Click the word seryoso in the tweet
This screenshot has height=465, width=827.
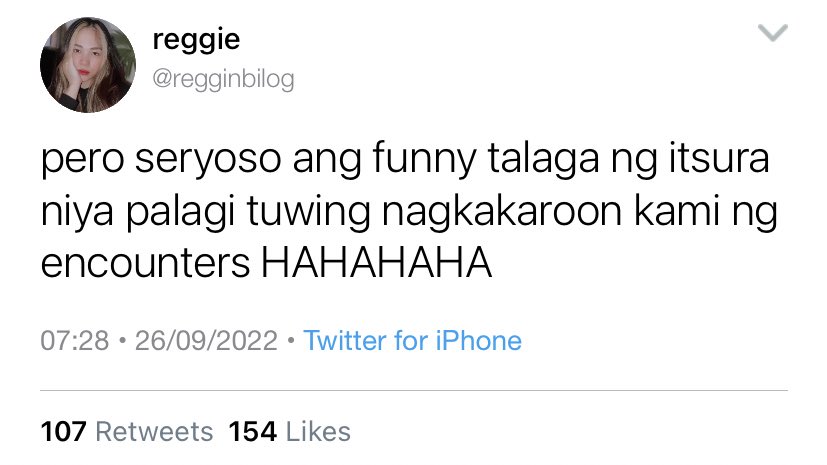pos(208,159)
